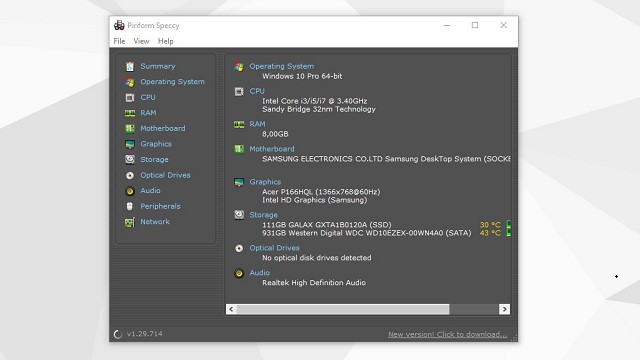Screen dimensions: 640x360
Task: Click the CPU heading link in summary
Action: click(x=257, y=91)
